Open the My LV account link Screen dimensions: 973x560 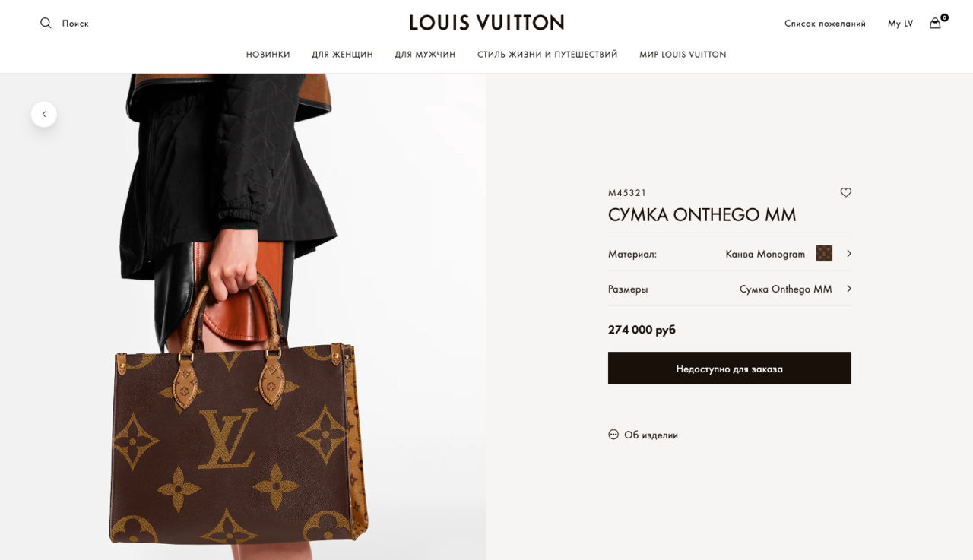click(900, 24)
